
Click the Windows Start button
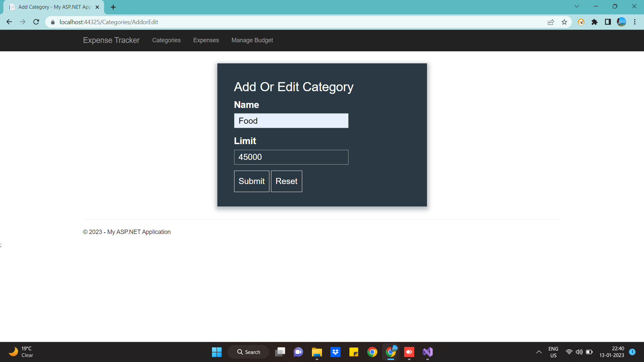[217, 352]
